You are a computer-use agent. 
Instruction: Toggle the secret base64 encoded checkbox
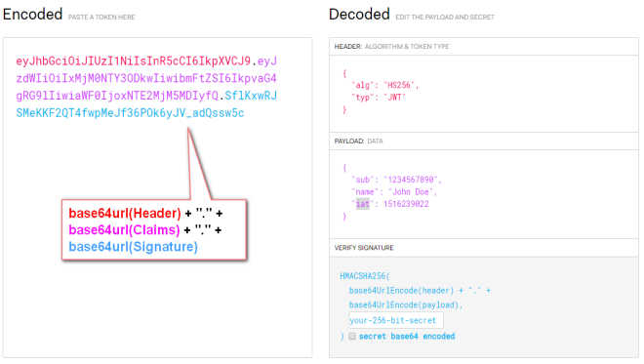352,336
